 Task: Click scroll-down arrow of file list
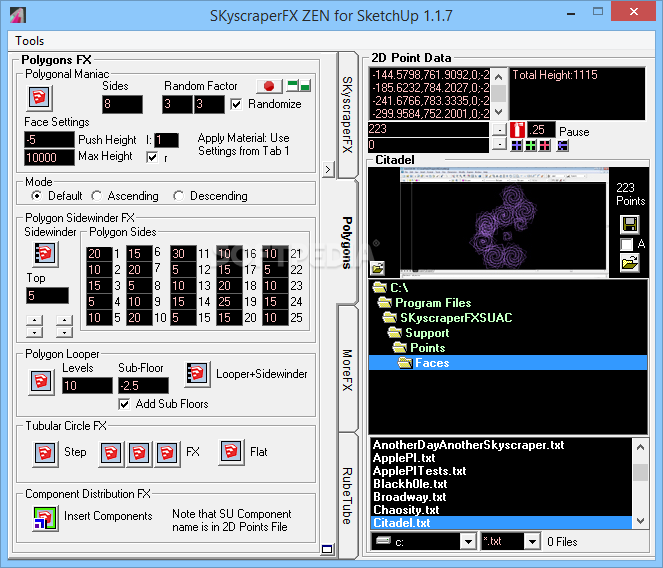640,521
